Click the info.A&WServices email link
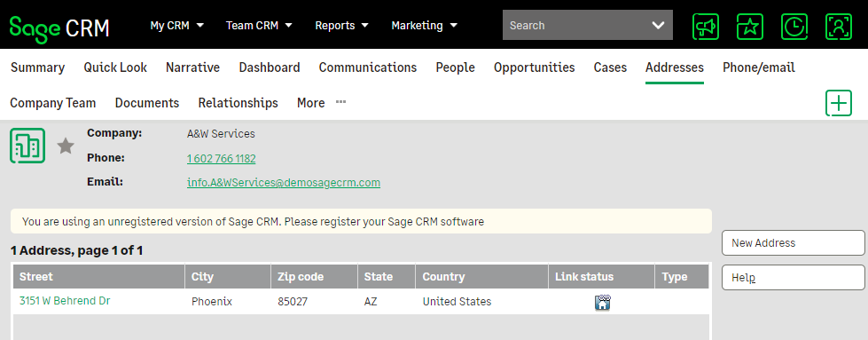868x340 pixels. 284,183
